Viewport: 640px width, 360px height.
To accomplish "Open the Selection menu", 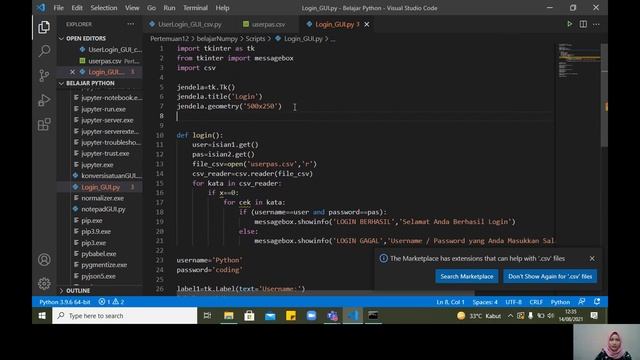I will 104,8.
